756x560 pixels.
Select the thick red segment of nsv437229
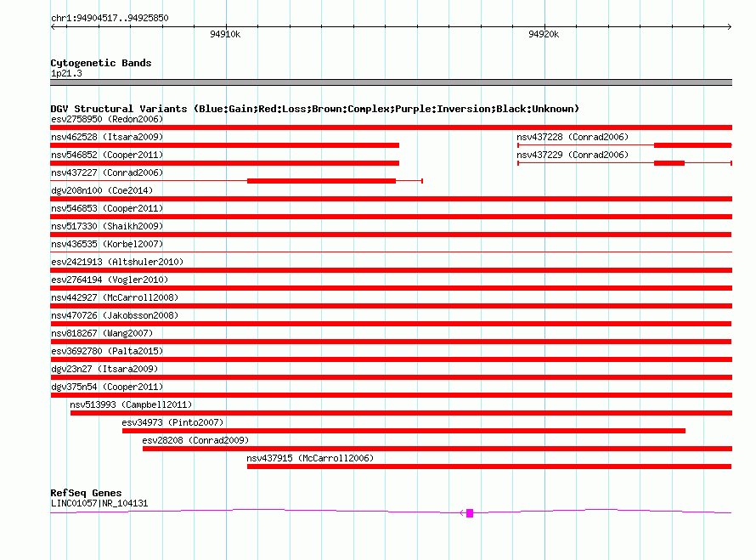669,163
